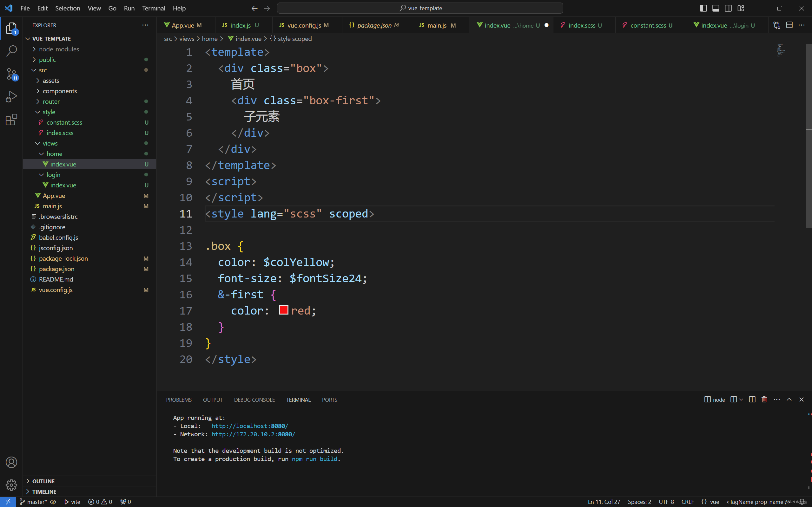This screenshot has height=507, width=812.
Task: Click the Accounts icon
Action: pos(11,462)
